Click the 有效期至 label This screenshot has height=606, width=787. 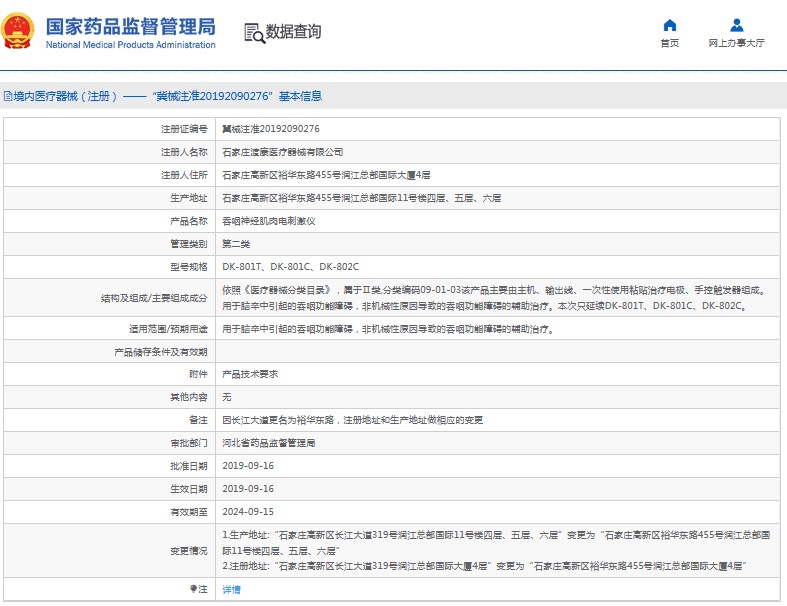(x=189, y=512)
